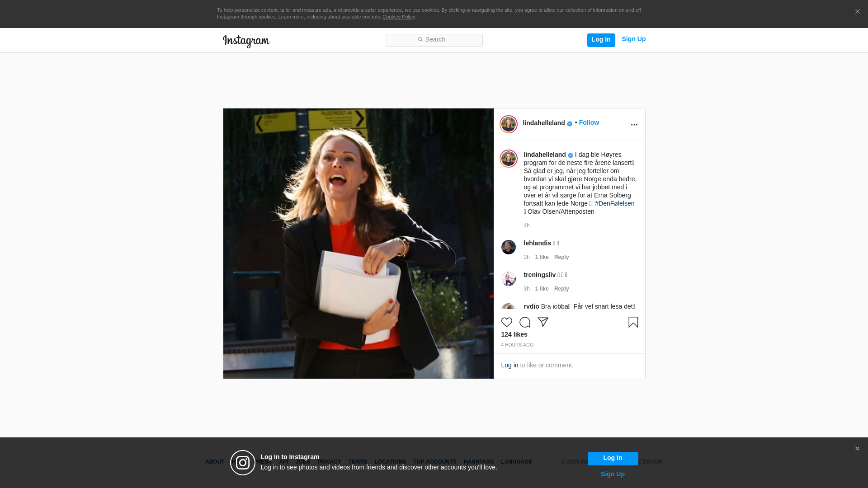This screenshot has height=488, width=868.
Task: Open the TERMS footer link
Action: 358,462
